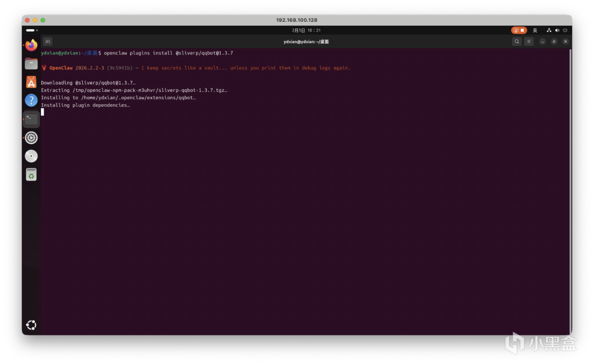
Task: Switch input method via 英 indicator
Action: pos(535,30)
